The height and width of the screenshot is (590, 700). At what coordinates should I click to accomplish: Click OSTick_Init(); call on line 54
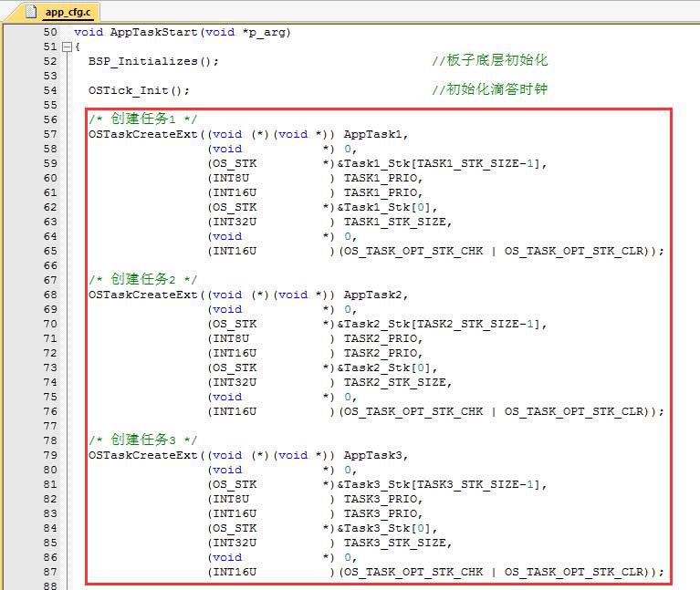(x=139, y=90)
